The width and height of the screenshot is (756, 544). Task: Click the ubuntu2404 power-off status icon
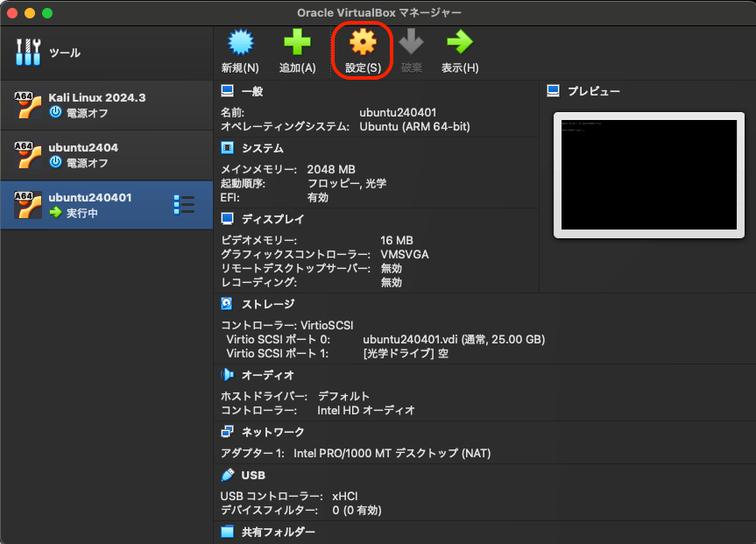(56, 163)
